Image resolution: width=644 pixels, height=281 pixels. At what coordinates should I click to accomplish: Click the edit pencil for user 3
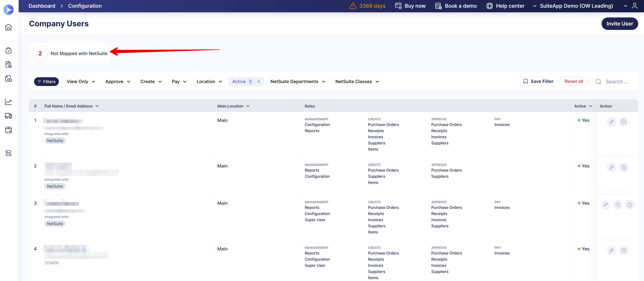coord(605,205)
